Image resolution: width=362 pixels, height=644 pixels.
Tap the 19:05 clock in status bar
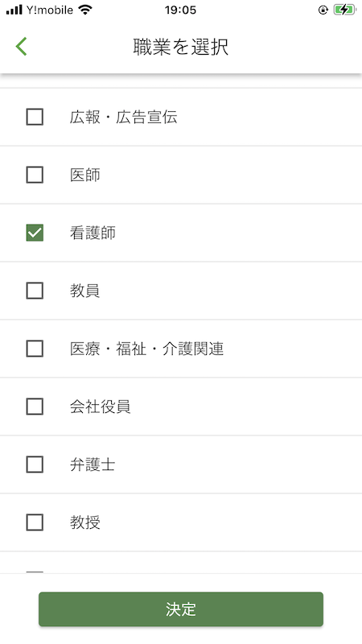[180, 10]
